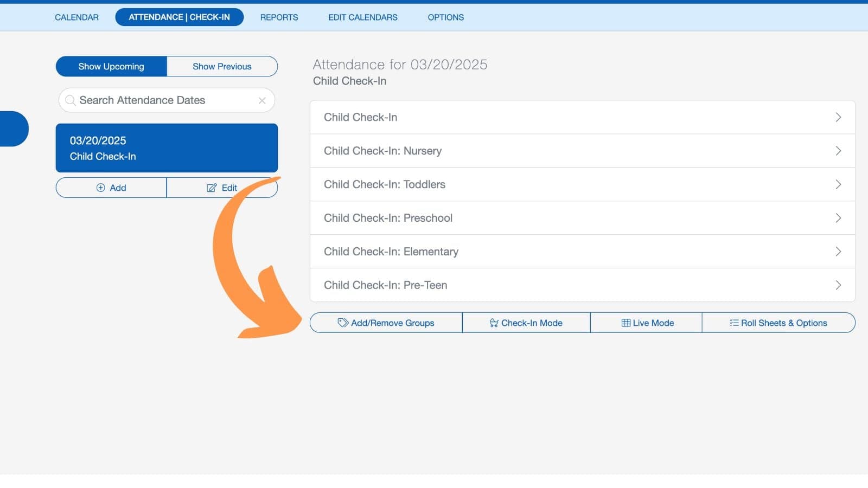Screen dimensions: 868x488
Task: Start Check-In Mode
Action: tap(526, 323)
